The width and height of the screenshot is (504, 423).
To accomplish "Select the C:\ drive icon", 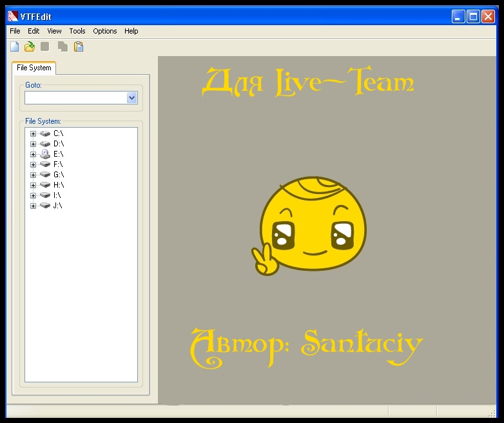I will point(44,133).
